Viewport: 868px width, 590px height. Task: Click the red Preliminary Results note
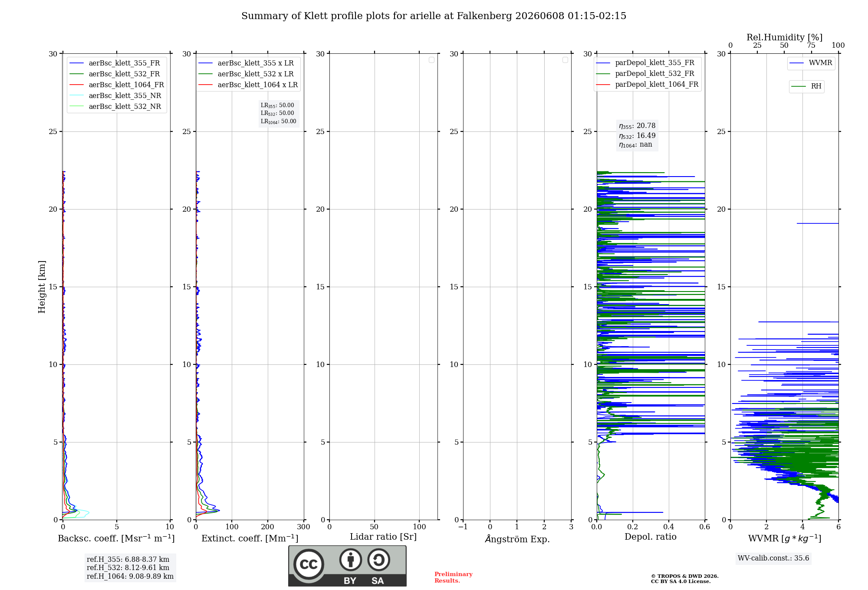pyautogui.click(x=454, y=577)
